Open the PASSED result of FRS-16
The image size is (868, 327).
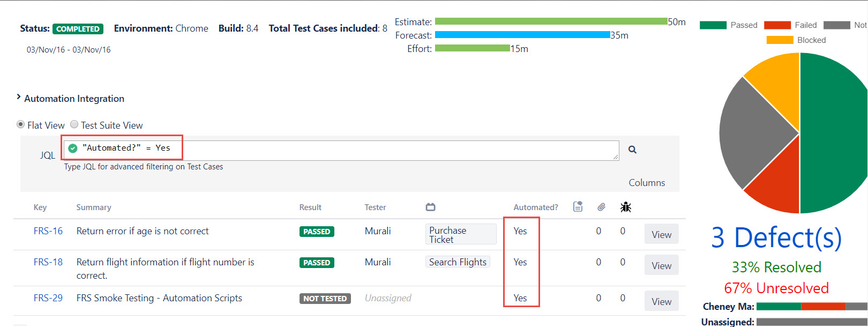[x=317, y=232]
